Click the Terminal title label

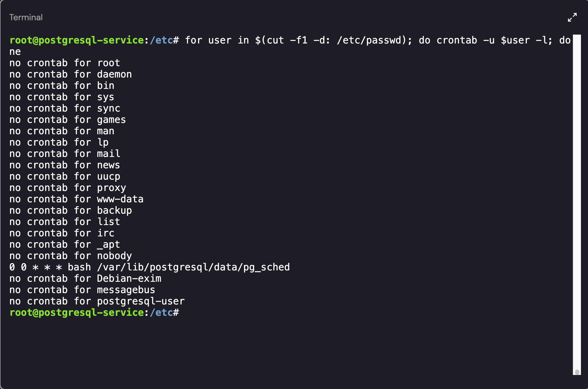[26, 18]
